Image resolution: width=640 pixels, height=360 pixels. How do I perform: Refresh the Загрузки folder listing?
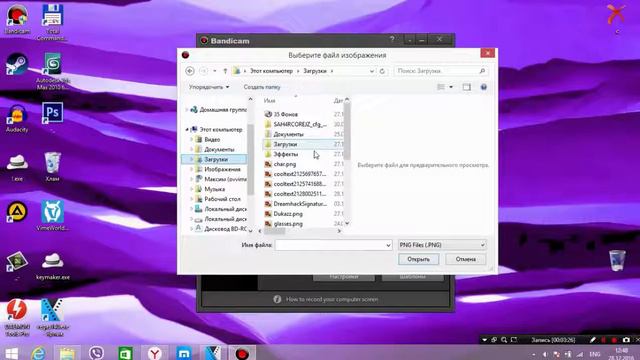pyautogui.click(x=382, y=71)
